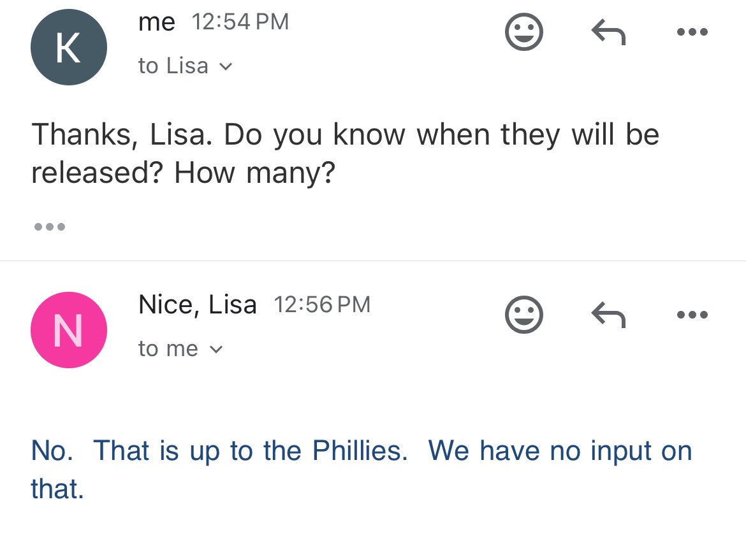Open the 'Nice, Lisa' sender name
Viewport: 746px width, 560px height.
pyautogui.click(x=198, y=305)
